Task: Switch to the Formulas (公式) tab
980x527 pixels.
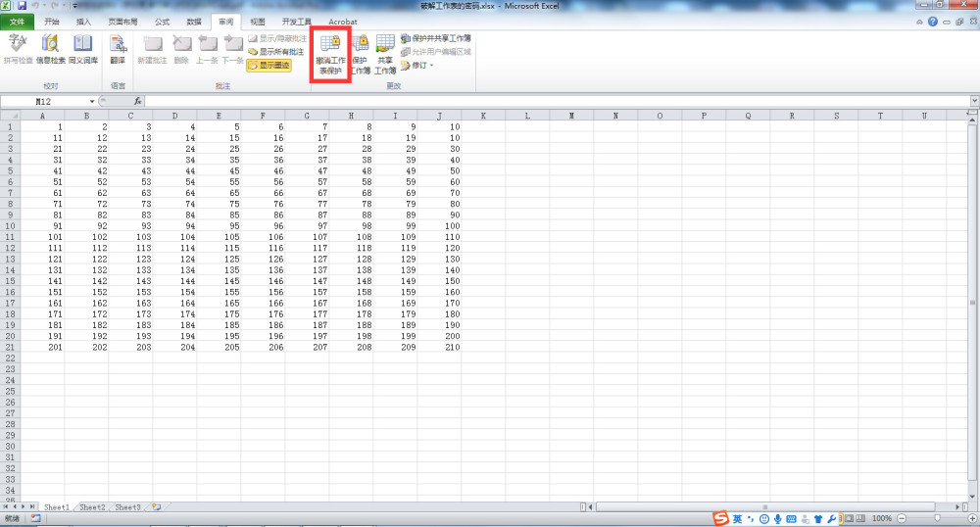Action: pyautogui.click(x=162, y=22)
